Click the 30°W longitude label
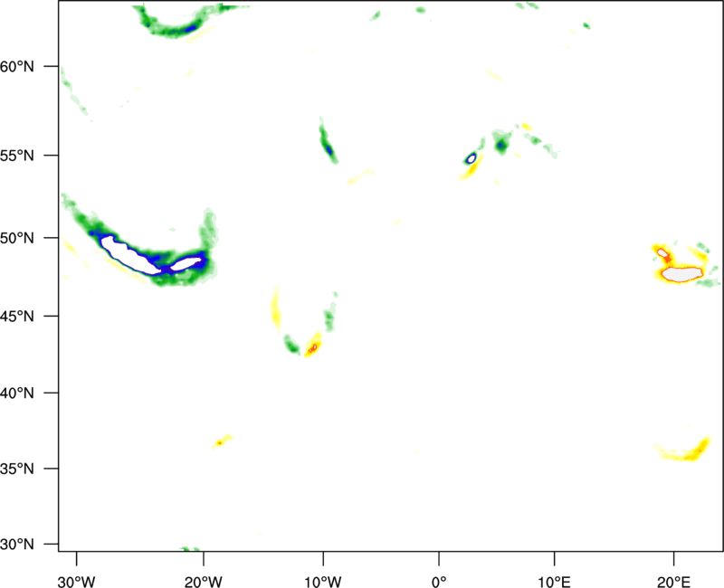Viewport: 724px width, 588px height. point(77,582)
